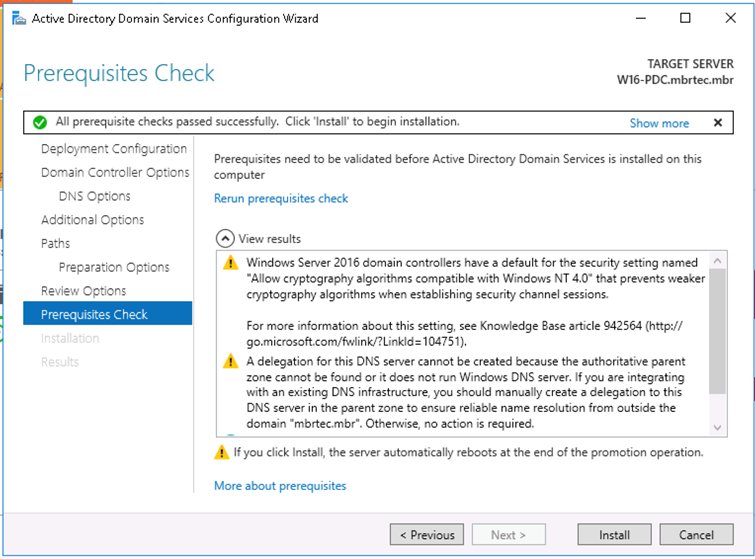Select Domain Controller Options step
Viewport: 755px width, 559px height.
click(x=115, y=172)
